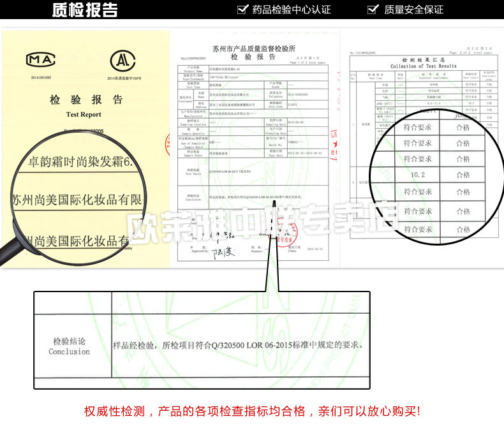Image resolution: width=504 pixels, height=428 pixels.
Task: Click the checkmark beside 药品检验中心认证
Action: pos(243,9)
